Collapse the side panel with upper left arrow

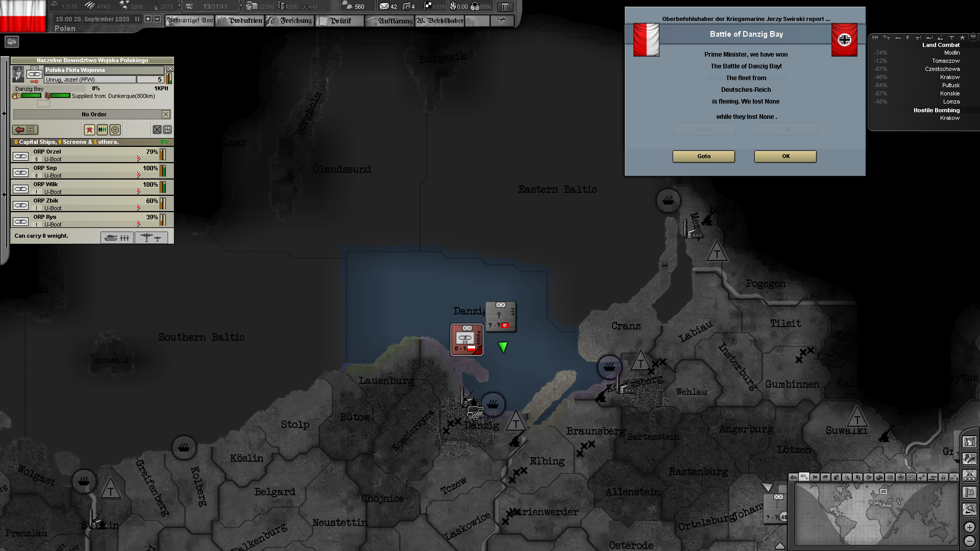(4, 113)
